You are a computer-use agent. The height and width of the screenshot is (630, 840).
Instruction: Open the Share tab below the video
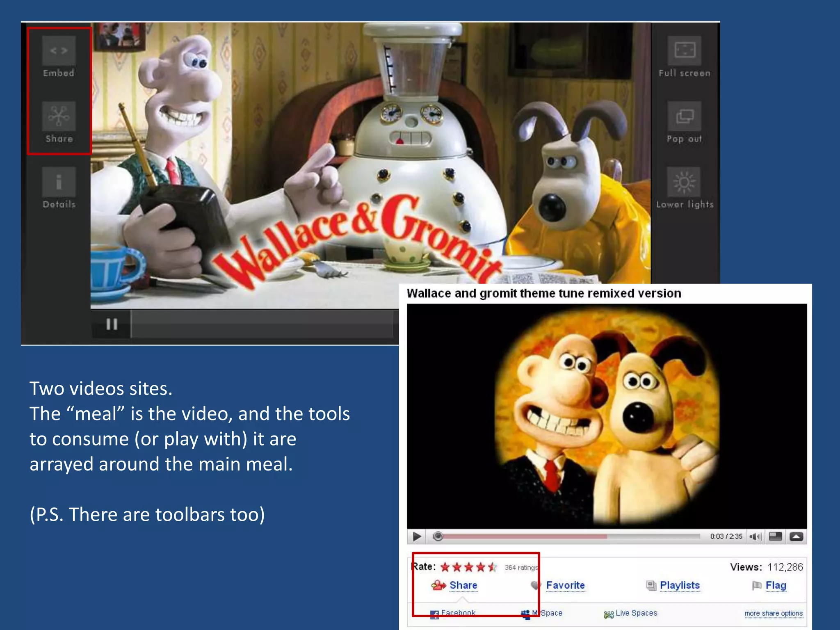[463, 585]
